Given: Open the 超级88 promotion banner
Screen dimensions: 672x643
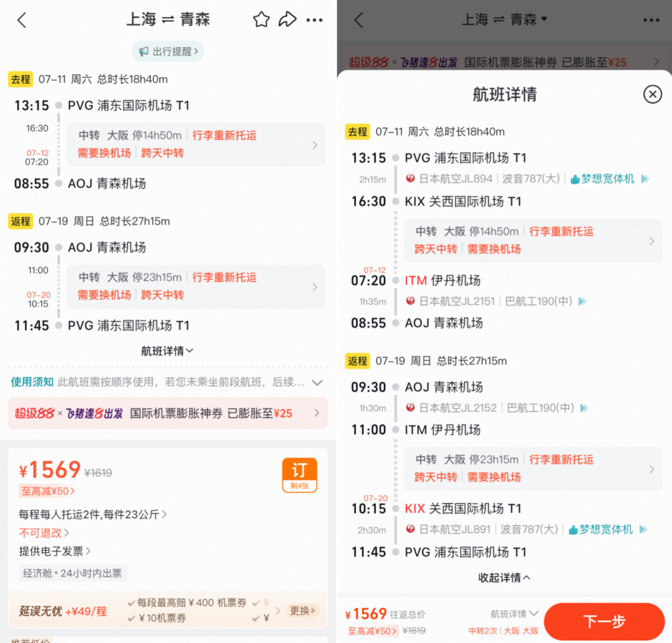Looking at the screenshot, I should [168, 413].
